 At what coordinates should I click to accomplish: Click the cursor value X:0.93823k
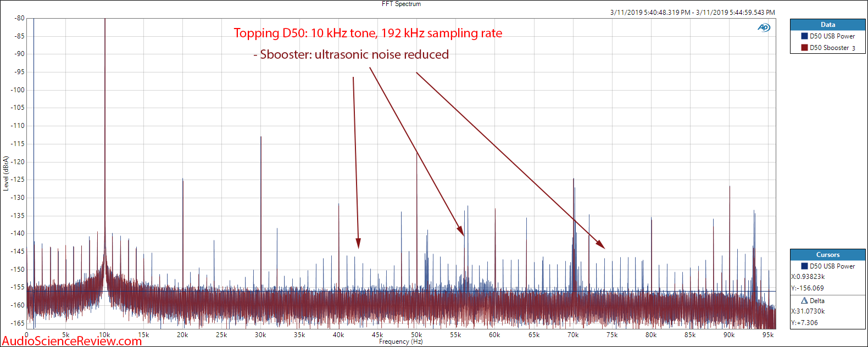tap(808, 277)
